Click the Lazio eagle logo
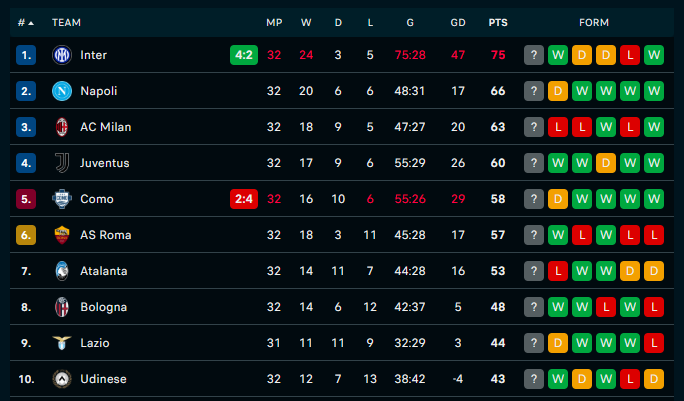This screenshot has width=684, height=401. (x=62, y=343)
